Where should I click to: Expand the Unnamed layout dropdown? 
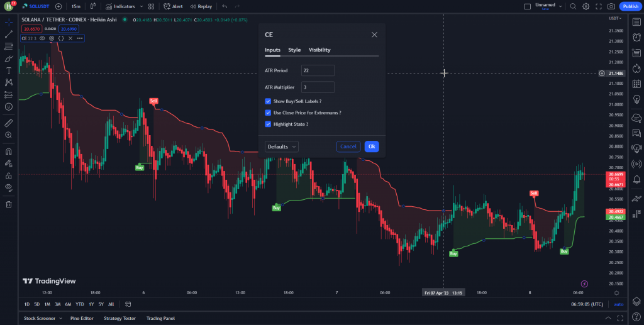click(x=559, y=6)
